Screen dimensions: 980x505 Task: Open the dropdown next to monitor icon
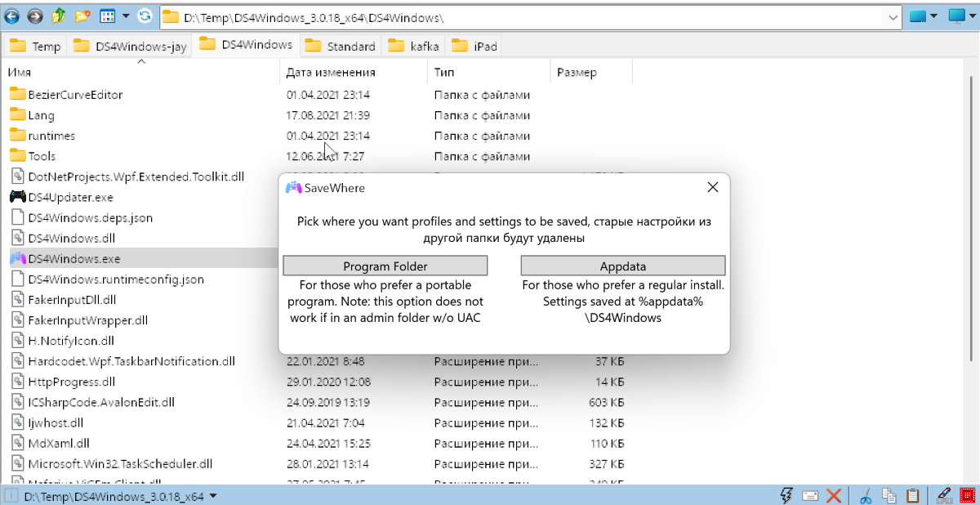(973, 16)
